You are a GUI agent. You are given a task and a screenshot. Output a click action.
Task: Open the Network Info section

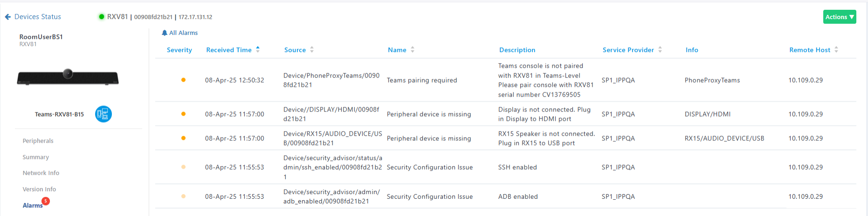[41, 173]
